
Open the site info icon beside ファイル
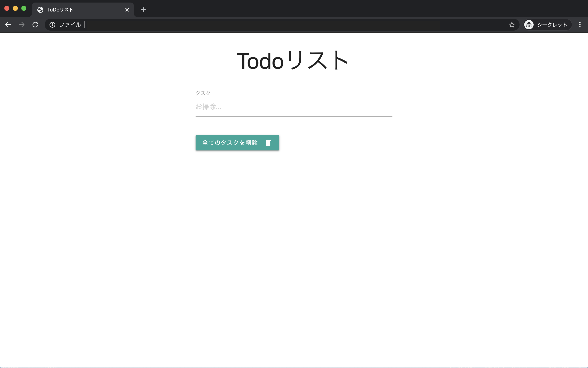(52, 25)
